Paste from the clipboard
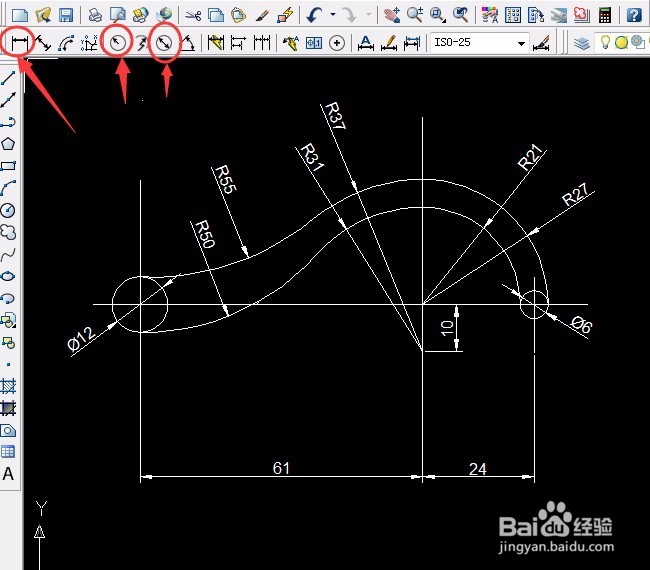The image size is (650, 570). (x=238, y=15)
